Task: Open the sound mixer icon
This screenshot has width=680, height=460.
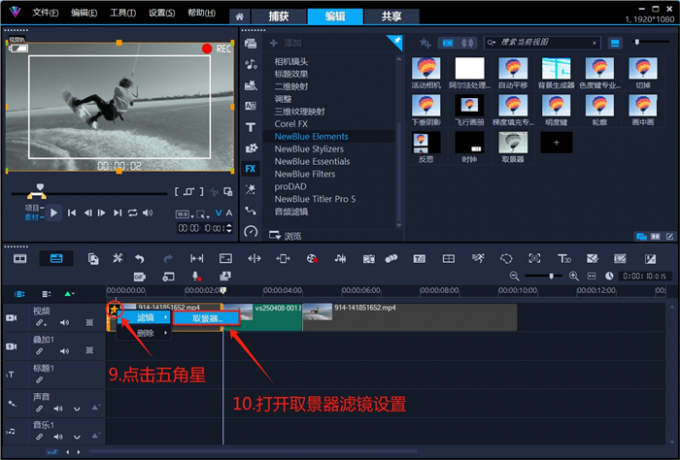Action: coord(340,259)
